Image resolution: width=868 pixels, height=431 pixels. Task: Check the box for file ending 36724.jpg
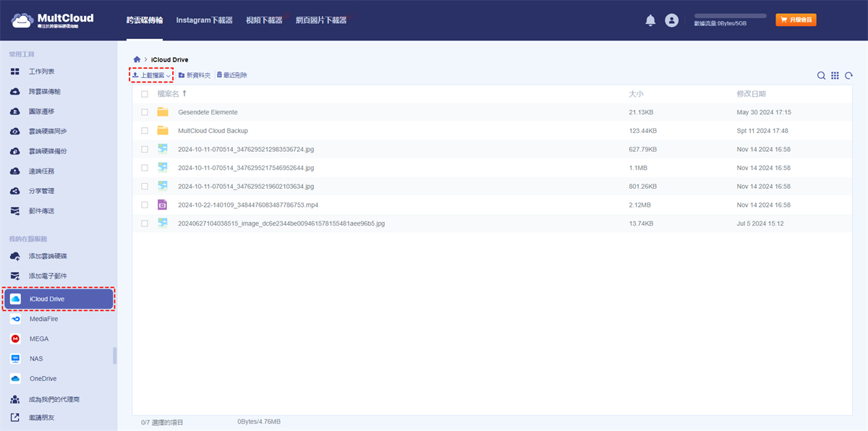tap(145, 149)
